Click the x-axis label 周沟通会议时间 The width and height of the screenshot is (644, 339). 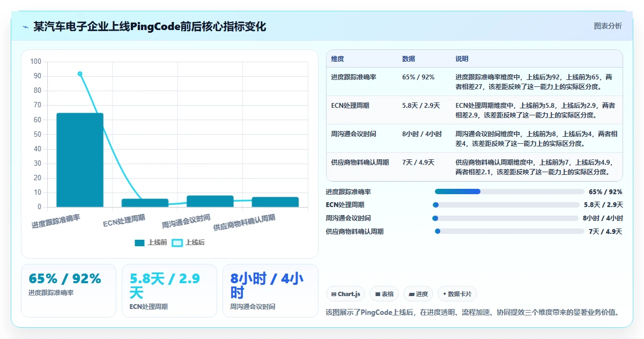coord(186,222)
